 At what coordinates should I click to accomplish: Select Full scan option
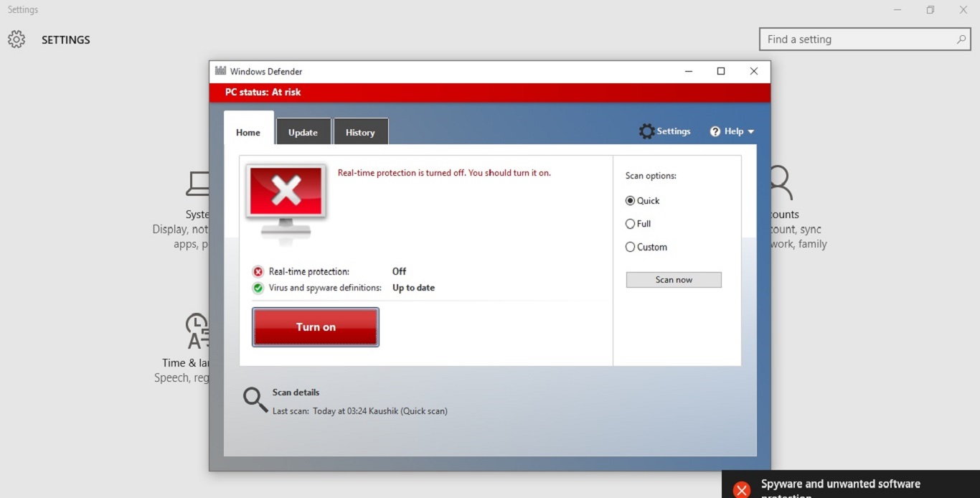pyautogui.click(x=630, y=224)
